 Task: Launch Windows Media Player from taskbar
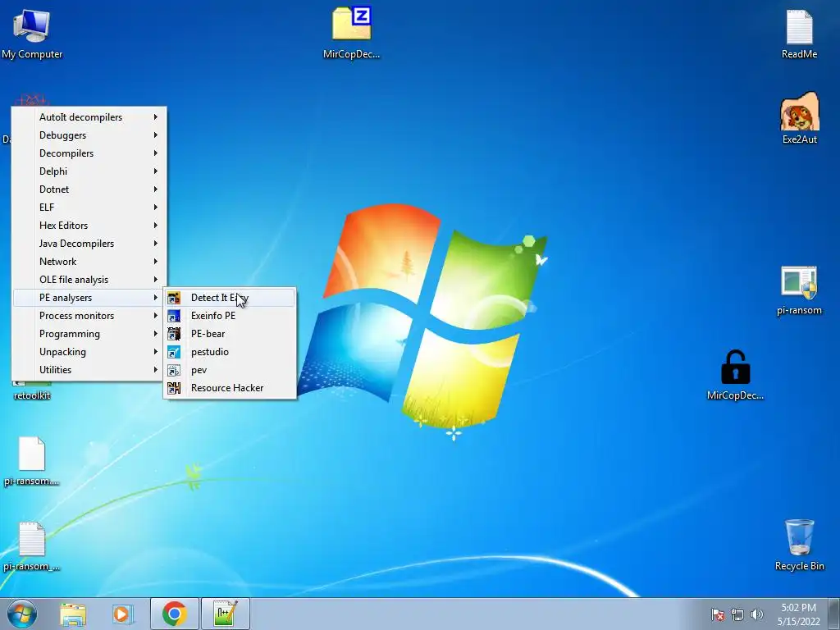tap(122, 614)
